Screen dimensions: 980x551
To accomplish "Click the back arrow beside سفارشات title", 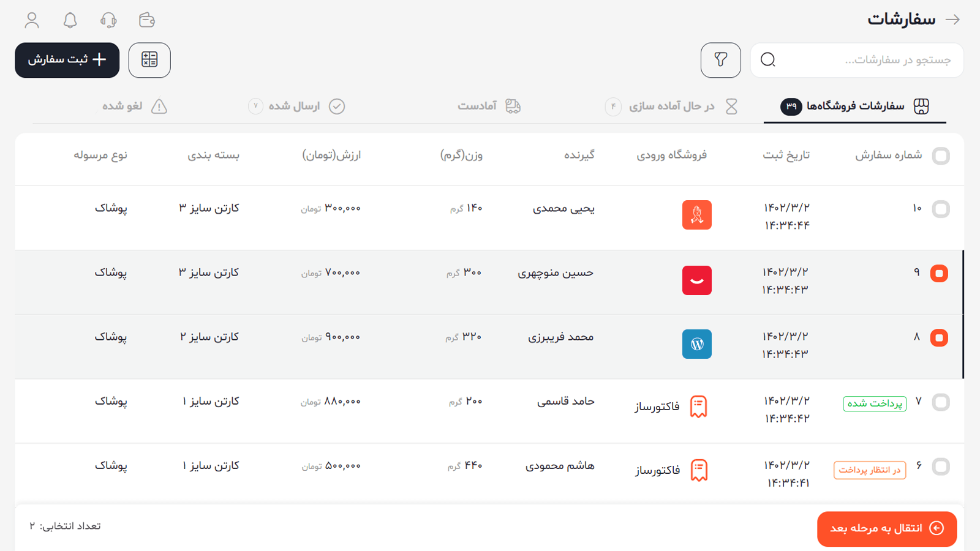I will coord(952,20).
